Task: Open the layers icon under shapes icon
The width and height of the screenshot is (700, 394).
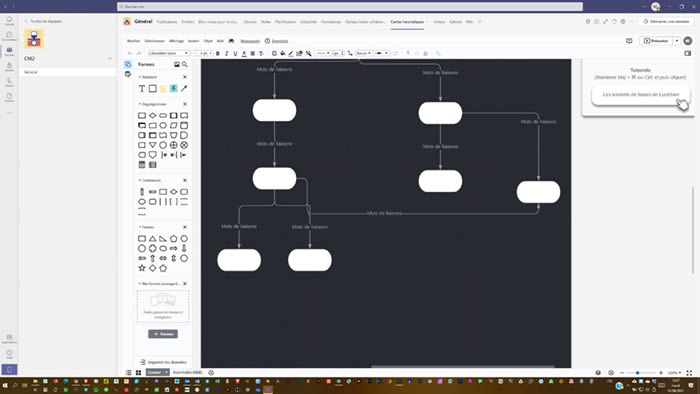Action: [x=128, y=74]
